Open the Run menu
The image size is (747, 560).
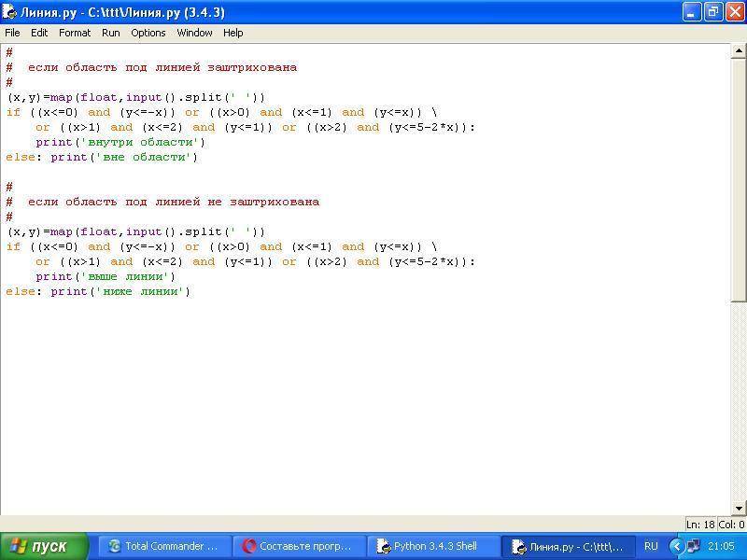click(110, 33)
